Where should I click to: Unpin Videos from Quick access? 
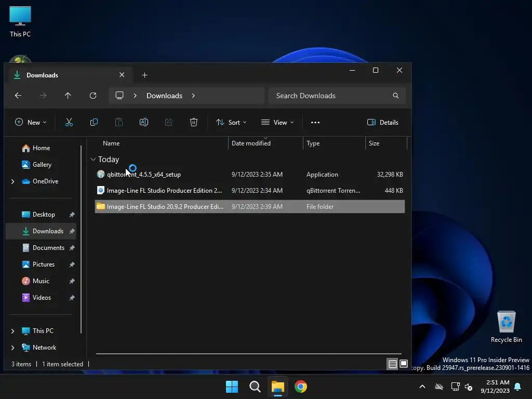(x=72, y=298)
